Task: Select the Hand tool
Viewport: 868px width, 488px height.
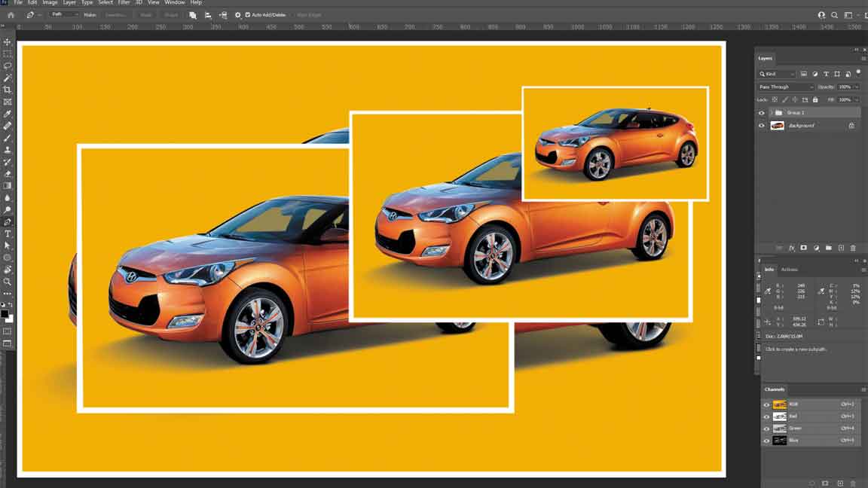Action: click(x=8, y=270)
